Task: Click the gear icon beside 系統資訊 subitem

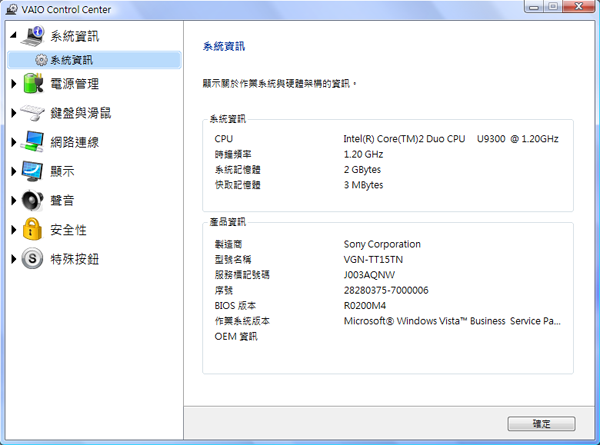Action: [x=41, y=60]
